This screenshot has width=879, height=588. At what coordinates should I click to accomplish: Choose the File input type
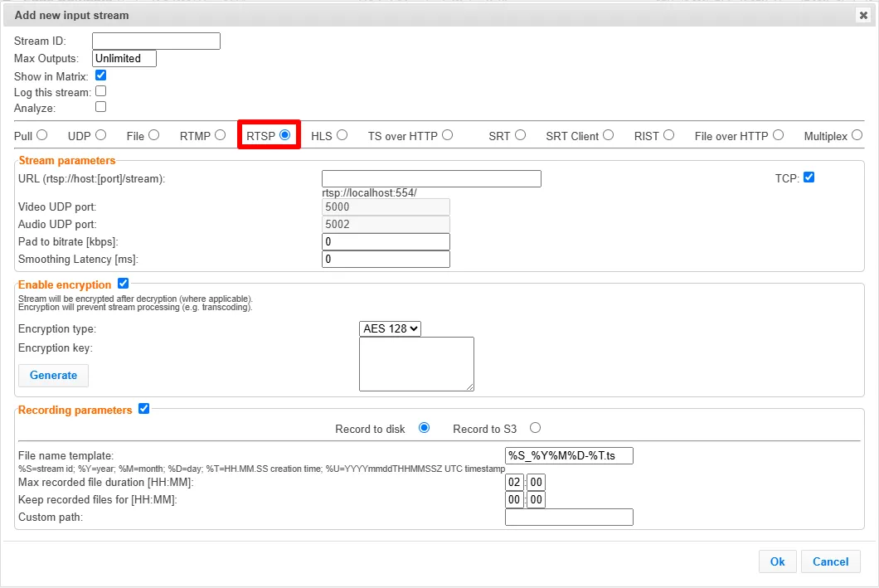[x=154, y=135]
